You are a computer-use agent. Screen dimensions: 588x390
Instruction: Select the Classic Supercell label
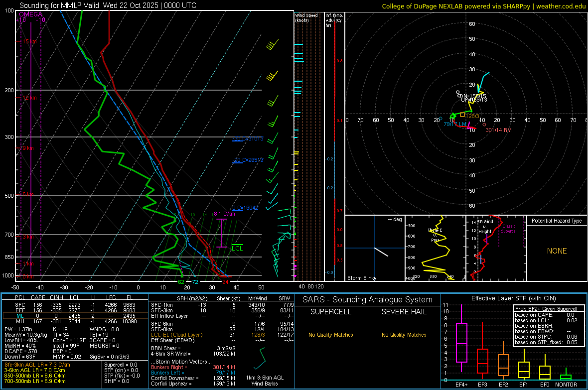[509, 229]
